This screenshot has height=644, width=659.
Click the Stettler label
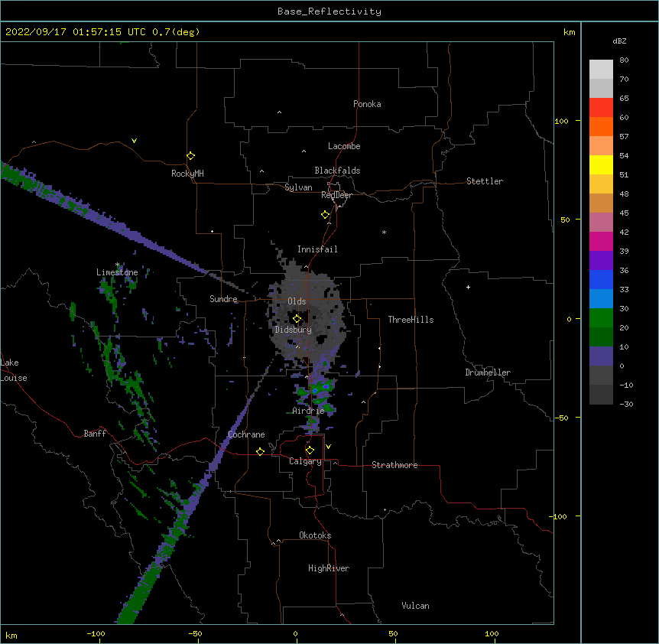(485, 181)
